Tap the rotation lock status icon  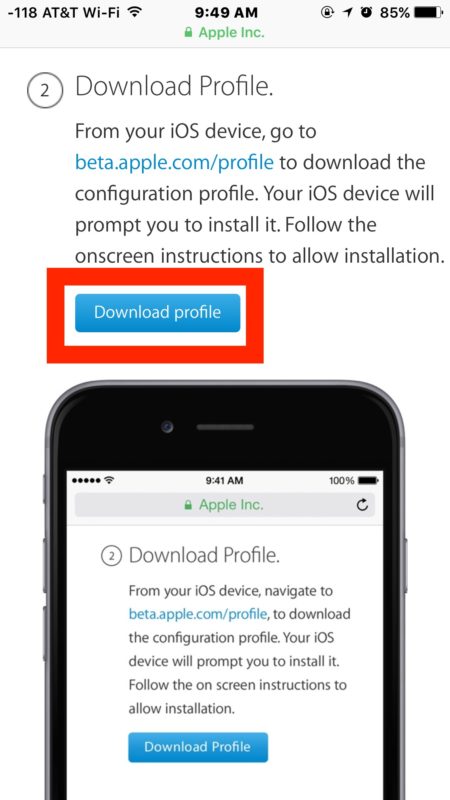(x=328, y=12)
